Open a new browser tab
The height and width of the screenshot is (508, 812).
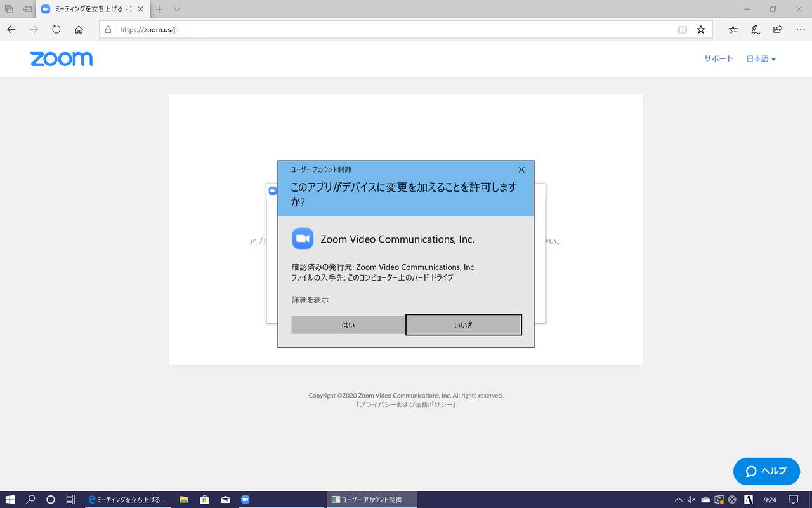pyautogui.click(x=159, y=9)
